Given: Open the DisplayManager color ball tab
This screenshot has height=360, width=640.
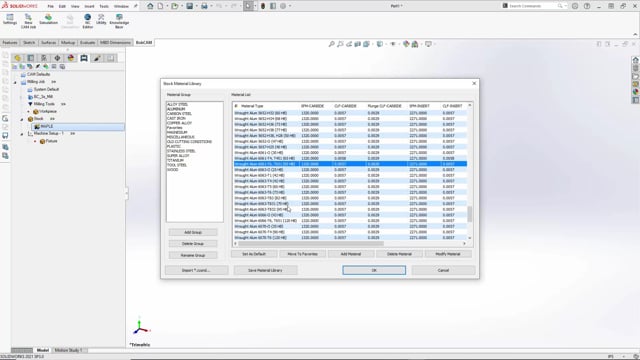Looking at the screenshot, I should coord(71,58).
